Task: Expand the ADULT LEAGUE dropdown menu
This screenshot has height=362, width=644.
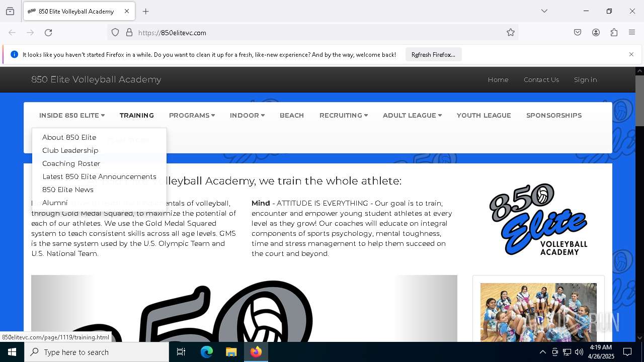Action: click(x=412, y=115)
